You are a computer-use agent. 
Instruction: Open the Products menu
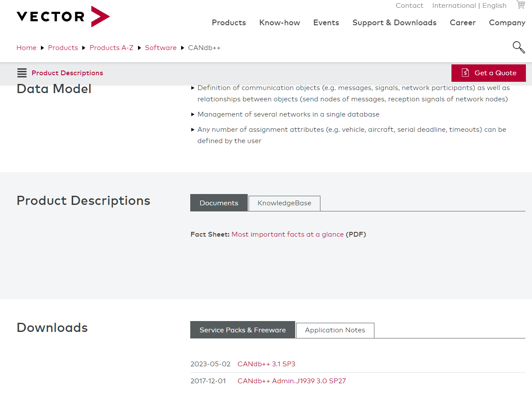pos(229,23)
